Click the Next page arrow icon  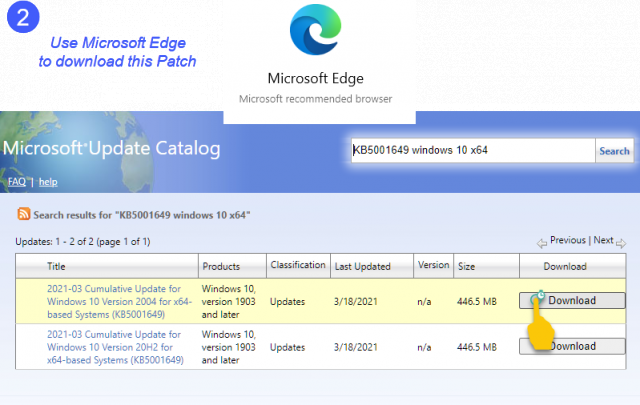coord(621,242)
